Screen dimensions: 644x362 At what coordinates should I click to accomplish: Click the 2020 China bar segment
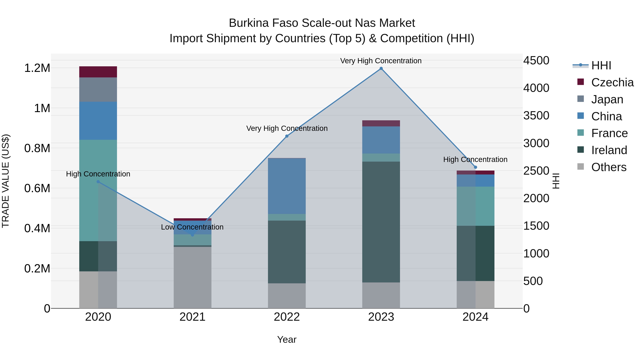98,121
